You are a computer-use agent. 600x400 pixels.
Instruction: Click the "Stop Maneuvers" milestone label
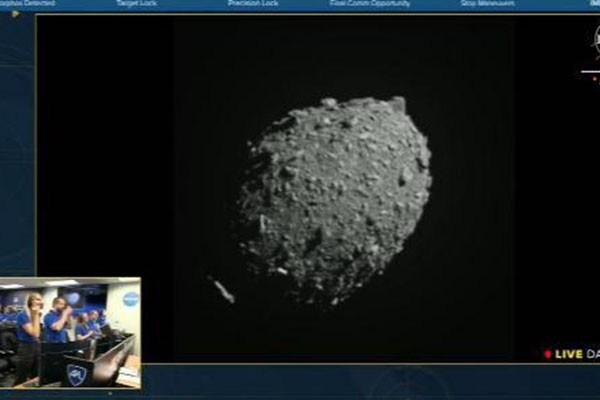pyautogui.click(x=488, y=3)
